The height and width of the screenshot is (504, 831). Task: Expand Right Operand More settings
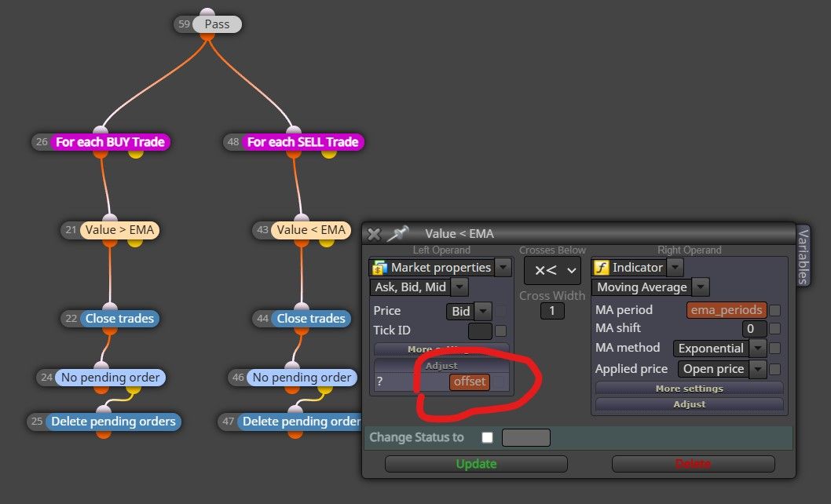tap(689, 389)
